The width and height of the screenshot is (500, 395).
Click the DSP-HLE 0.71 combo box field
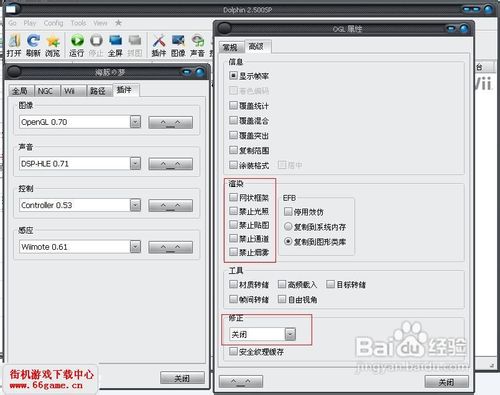(x=80, y=164)
